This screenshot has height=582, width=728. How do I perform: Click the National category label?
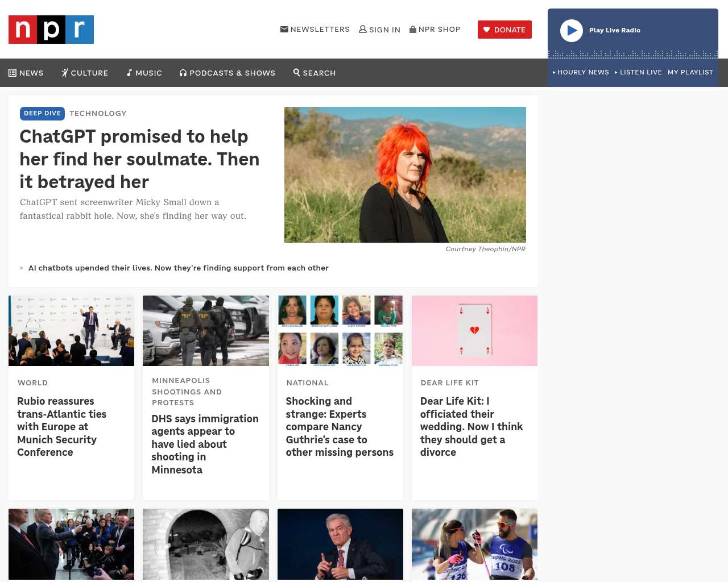pos(308,383)
